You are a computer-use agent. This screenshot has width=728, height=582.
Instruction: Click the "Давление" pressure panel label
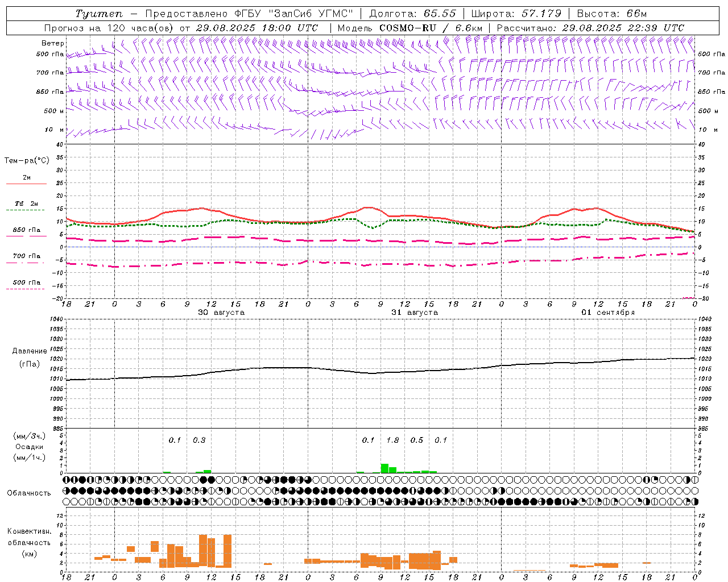(x=30, y=351)
